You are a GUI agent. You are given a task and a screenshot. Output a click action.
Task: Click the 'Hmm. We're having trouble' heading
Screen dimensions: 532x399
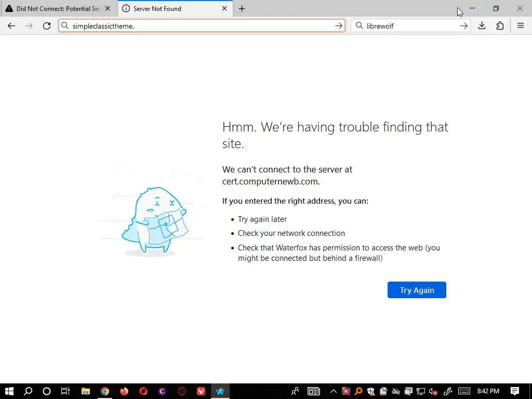tap(335, 135)
